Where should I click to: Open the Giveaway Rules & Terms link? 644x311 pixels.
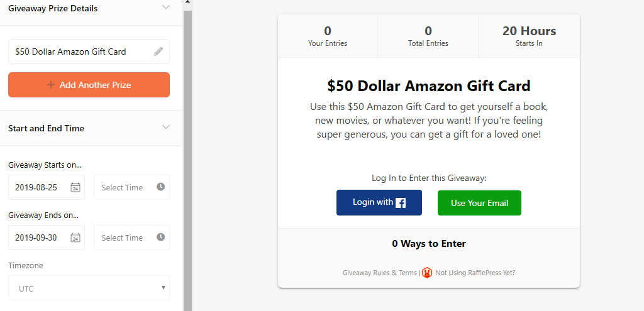click(x=379, y=273)
